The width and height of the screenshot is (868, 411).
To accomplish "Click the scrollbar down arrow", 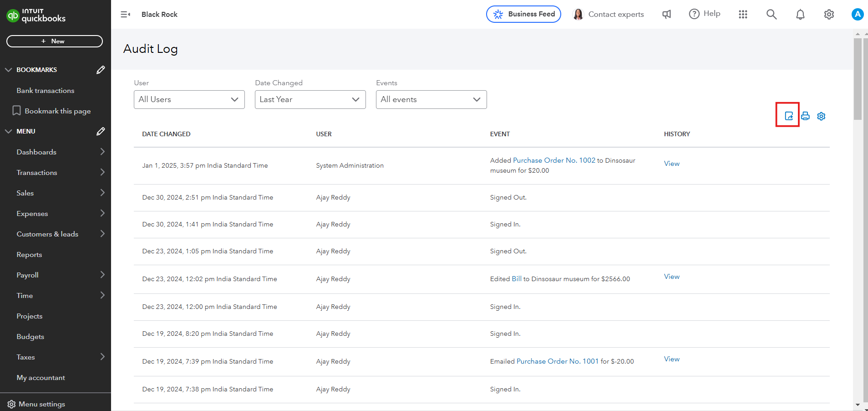I will [x=858, y=405].
